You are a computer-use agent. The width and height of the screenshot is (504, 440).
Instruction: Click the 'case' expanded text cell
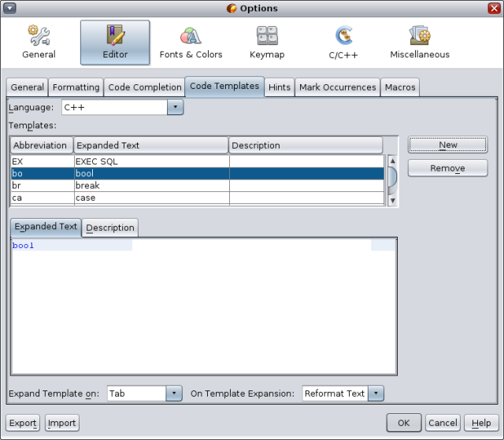152,198
